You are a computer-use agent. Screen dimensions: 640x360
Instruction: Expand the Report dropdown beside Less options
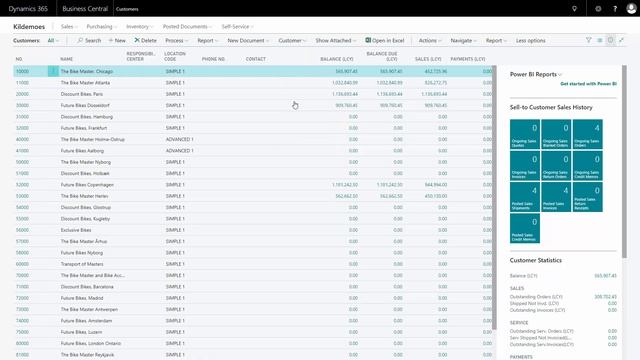496,40
